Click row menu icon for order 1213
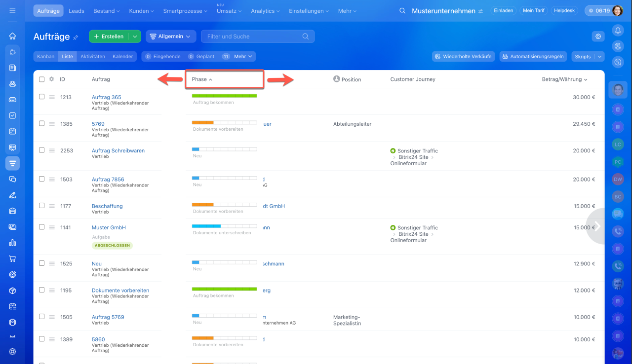This screenshot has width=632, height=364. pos(51,97)
